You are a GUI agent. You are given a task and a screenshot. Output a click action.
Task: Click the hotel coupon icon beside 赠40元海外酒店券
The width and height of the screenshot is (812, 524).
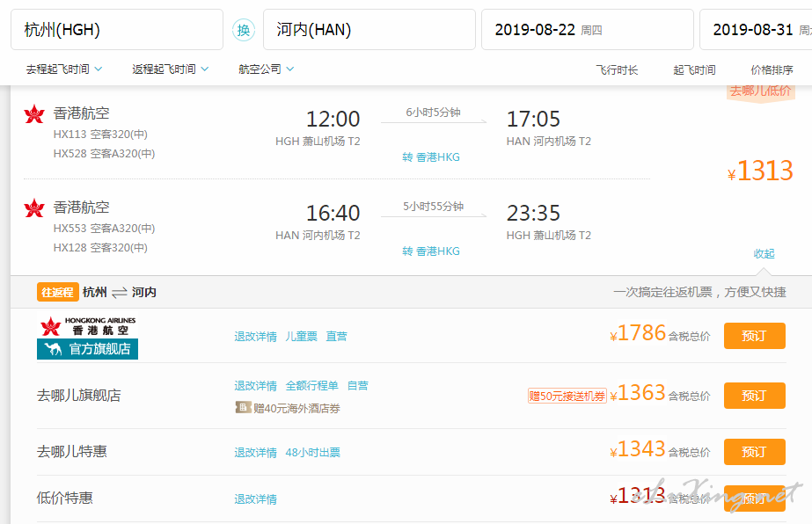coord(243,407)
